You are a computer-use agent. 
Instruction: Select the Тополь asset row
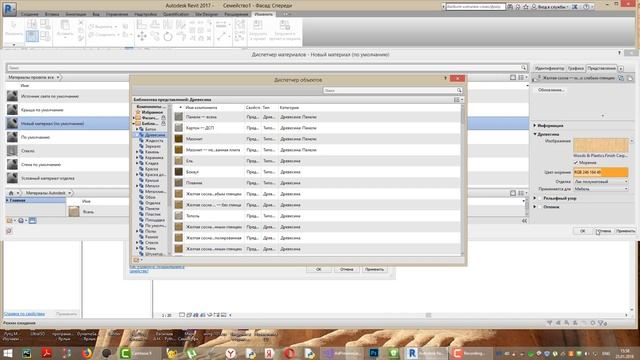click(x=317, y=216)
